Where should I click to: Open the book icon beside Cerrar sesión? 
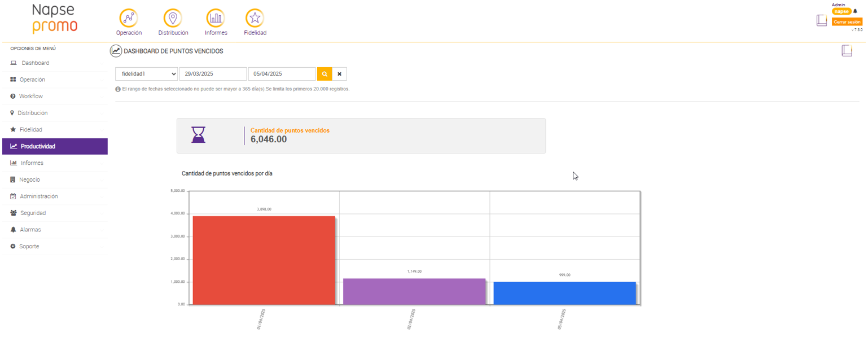[x=822, y=20]
